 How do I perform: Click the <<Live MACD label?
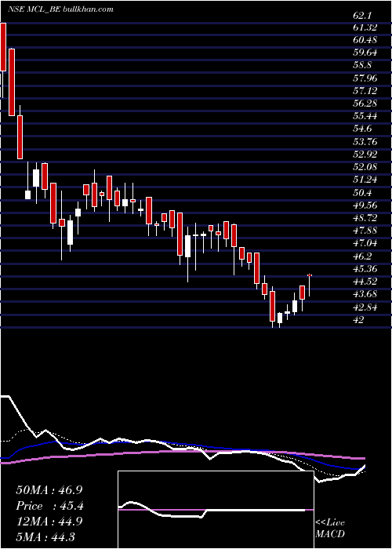tap(330, 529)
